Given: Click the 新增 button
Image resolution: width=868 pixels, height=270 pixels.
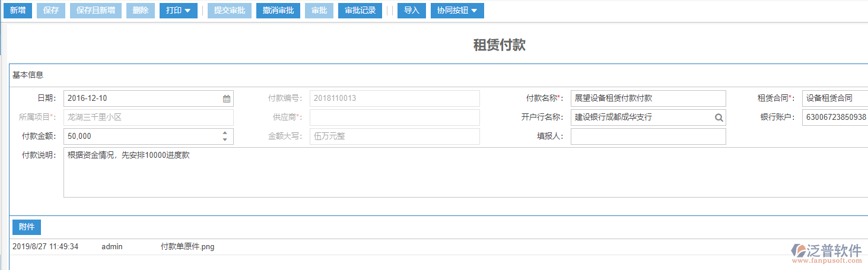Looking at the screenshot, I should [x=18, y=11].
